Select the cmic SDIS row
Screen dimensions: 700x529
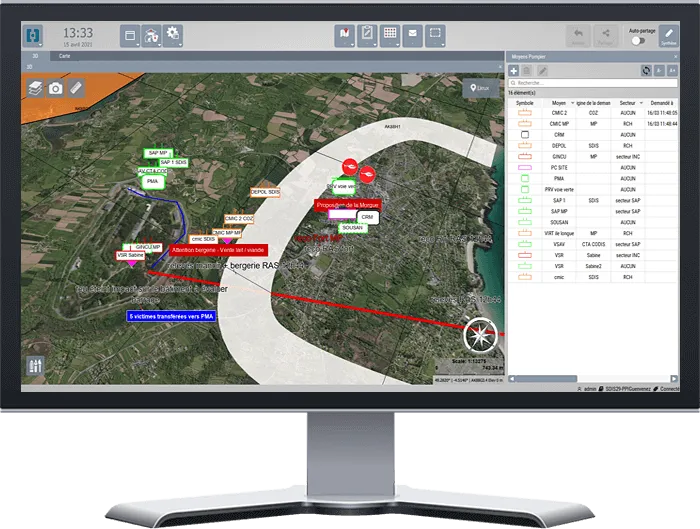pos(593,277)
